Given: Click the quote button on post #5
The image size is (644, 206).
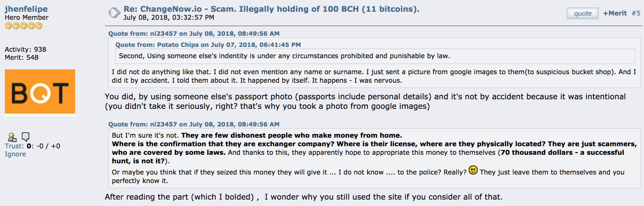Looking at the screenshot, I should pyautogui.click(x=582, y=13).
